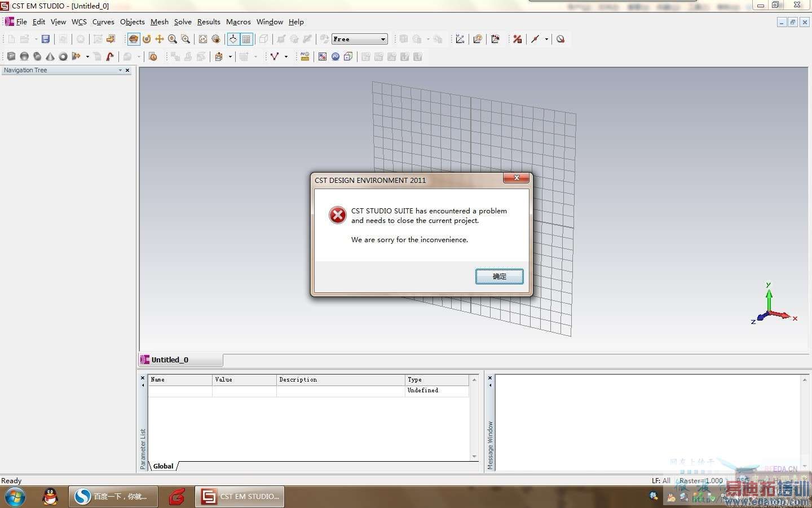Select the pick edge line tool
The image size is (812, 508).
coord(535,39)
